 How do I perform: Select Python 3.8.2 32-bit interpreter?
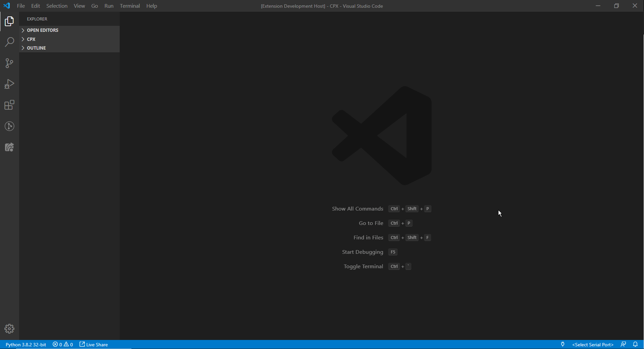tap(26, 344)
